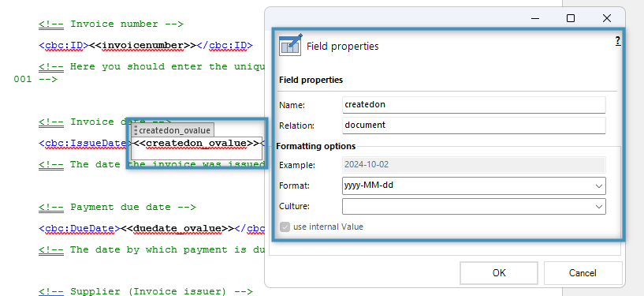Click the Field properties header icon
The width and height of the screenshot is (644, 296).
290,45
